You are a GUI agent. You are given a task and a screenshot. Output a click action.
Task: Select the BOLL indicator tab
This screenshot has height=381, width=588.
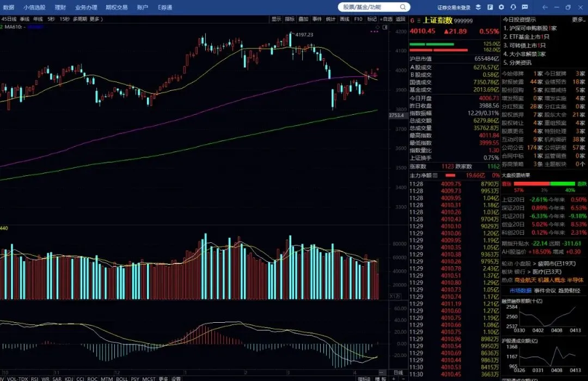click(122, 379)
